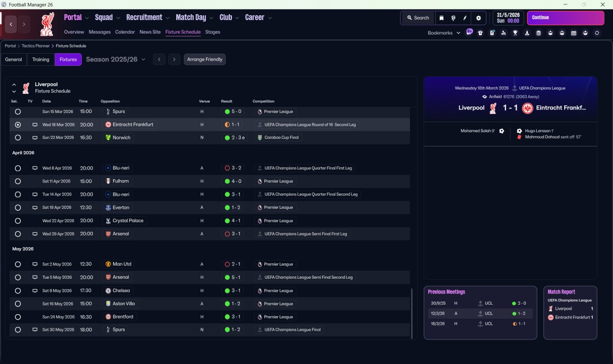
Task: Click the Everton club badge
Action: [x=108, y=208]
